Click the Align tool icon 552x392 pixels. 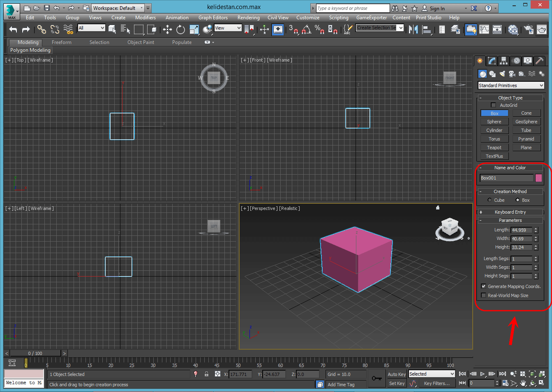427,29
